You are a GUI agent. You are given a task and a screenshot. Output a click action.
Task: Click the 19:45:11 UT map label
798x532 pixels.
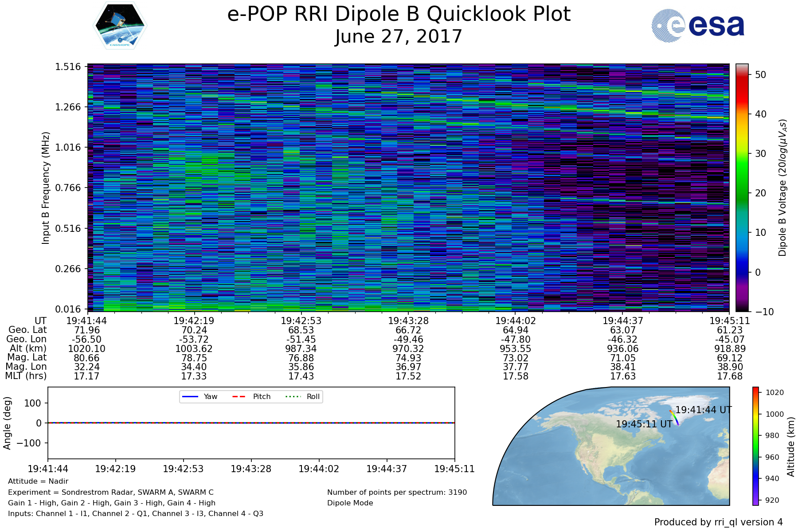point(644,424)
